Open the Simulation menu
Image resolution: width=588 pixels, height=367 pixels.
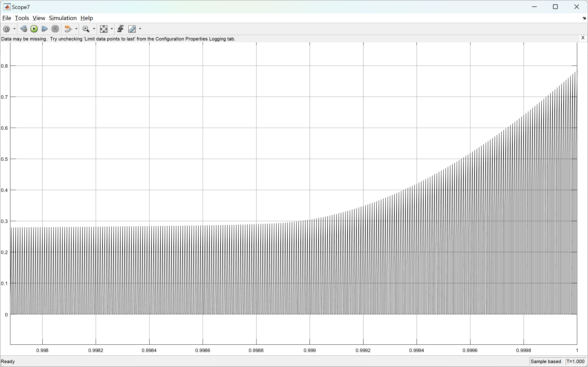pyautogui.click(x=63, y=18)
